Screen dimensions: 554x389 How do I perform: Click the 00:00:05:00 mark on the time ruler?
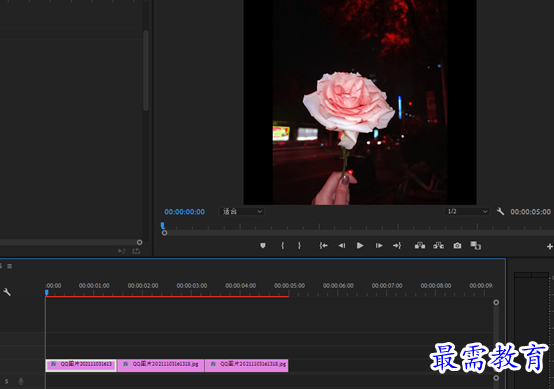click(x=289, y=285)
